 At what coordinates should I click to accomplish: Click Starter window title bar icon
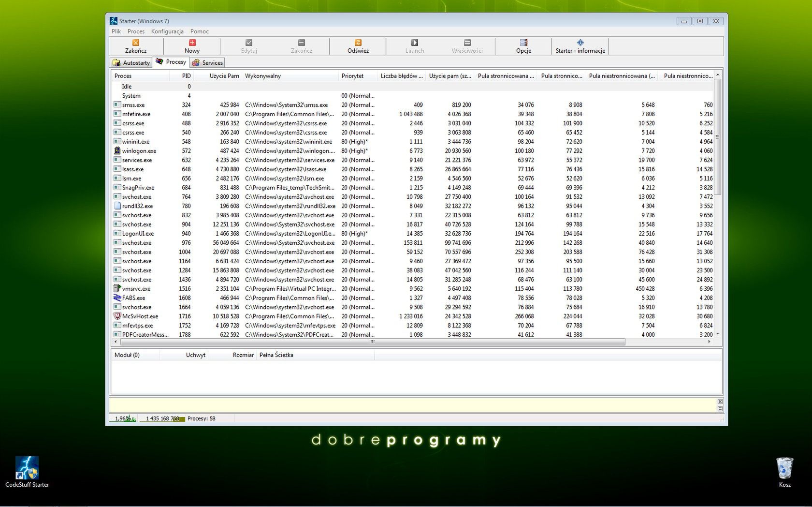point(114,21)
